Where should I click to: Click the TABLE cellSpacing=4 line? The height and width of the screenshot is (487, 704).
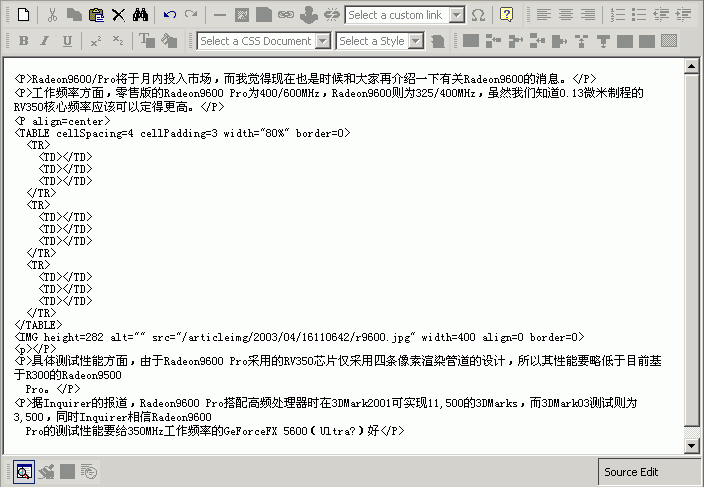point(182,133)
